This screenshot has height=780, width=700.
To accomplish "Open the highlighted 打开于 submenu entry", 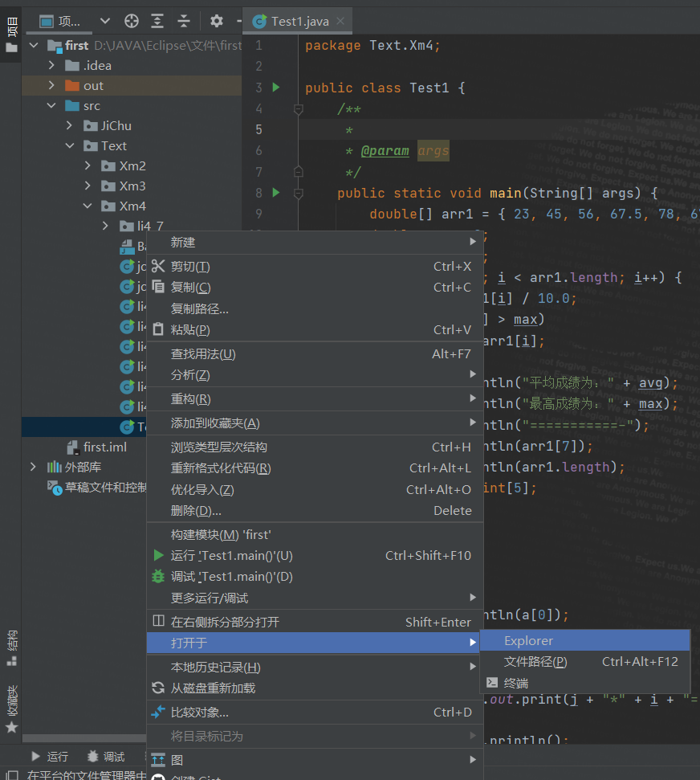I will click(x=315, y=643).
